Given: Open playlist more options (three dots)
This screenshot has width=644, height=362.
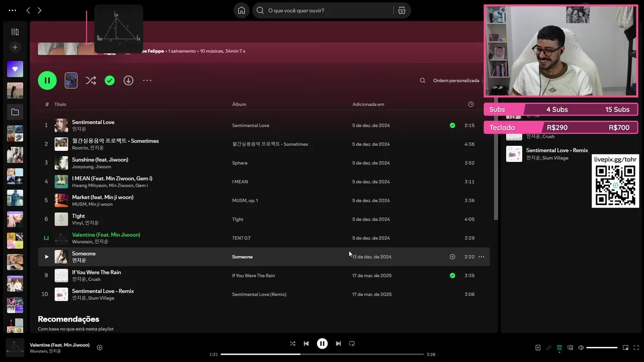Looking at the screenshot, I should pos(147,80).
